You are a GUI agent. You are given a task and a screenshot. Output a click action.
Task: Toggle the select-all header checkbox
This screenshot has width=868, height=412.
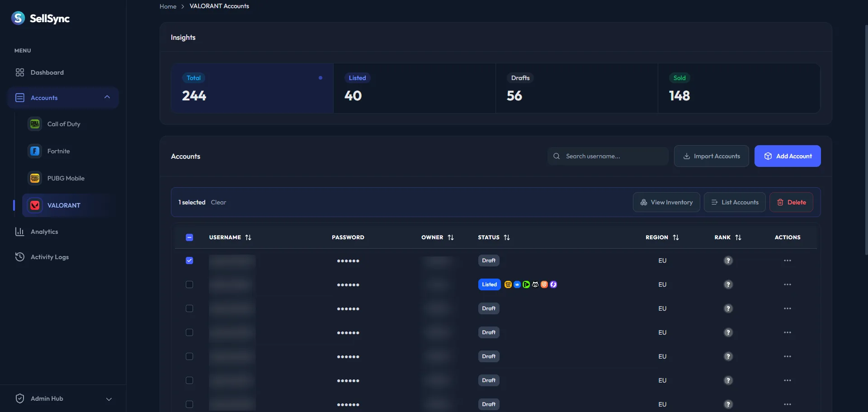pos(189,237)
